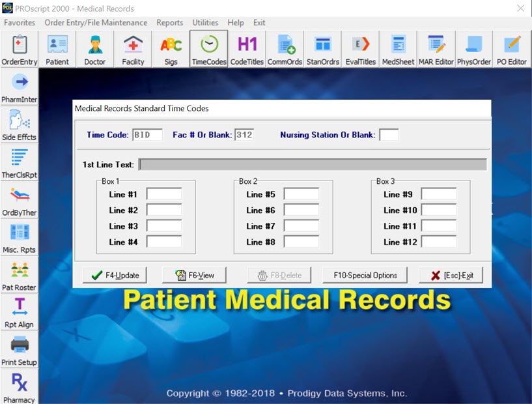Open PharmInter in the sidebar

click(20, 87)
